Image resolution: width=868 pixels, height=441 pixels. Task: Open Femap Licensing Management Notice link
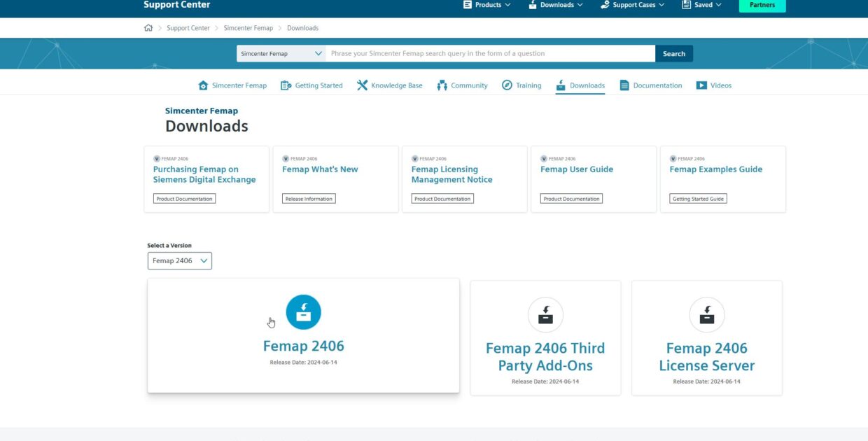[x=451, y=174]
